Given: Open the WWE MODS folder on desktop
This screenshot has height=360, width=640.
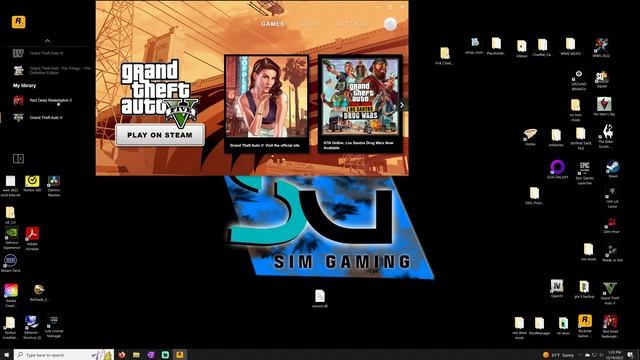Looking at the screenshot, I should point(570,47).
